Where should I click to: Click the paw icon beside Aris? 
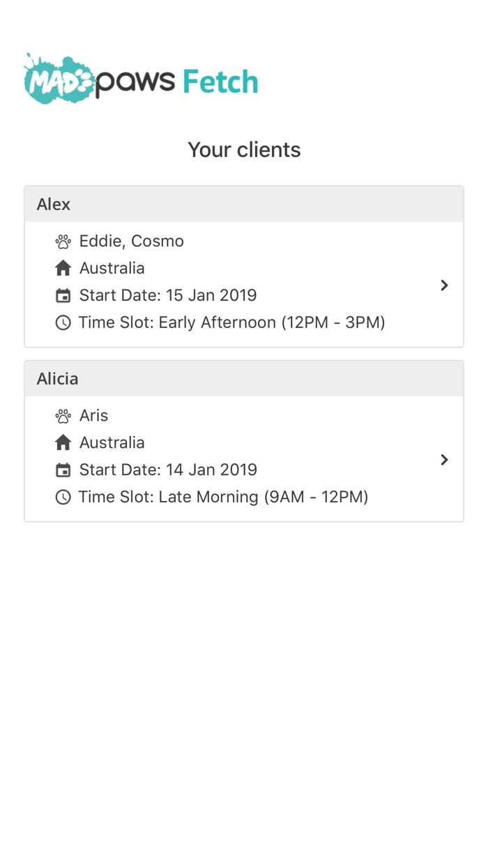tap(63, 416)
